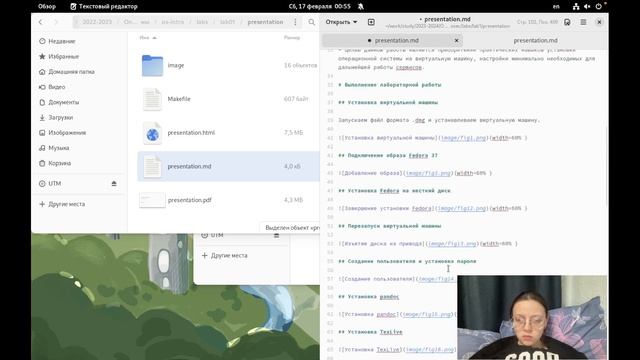The width and height of the screenshot is (640, 360).
Task: Click heading '## Перезапуск виртуальной машины'
Action: pyautogui.click(x=390, y=226)
